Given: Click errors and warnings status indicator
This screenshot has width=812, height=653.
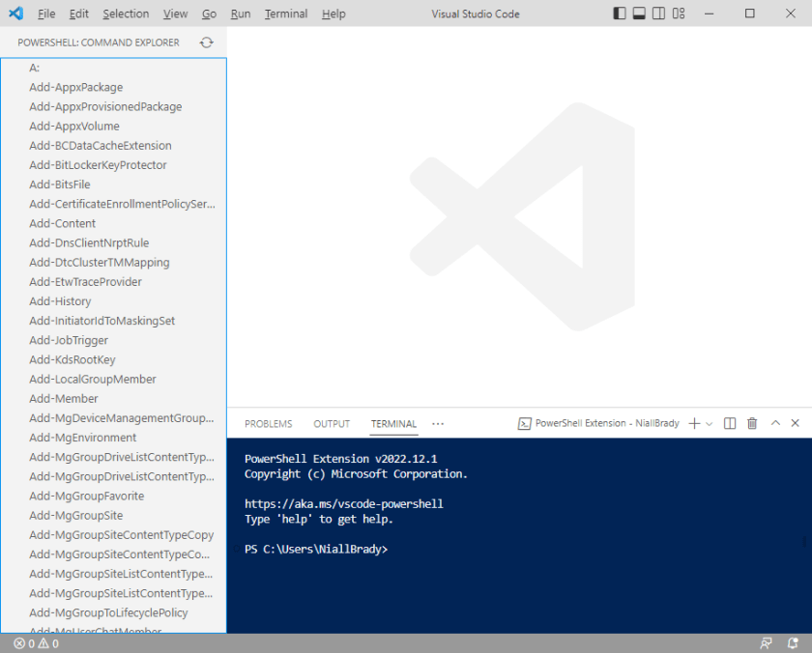Looking at the screenshot, I should pyautogui.click(x=36, y=643).
